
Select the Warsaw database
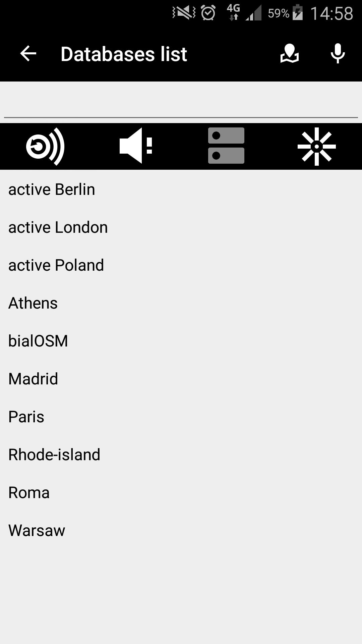(x=37, y=531)
